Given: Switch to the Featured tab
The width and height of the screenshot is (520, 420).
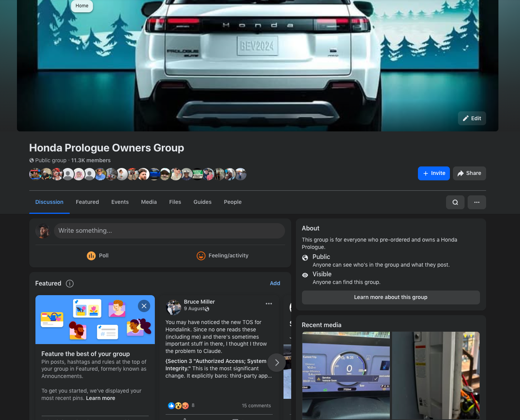Looking at the screenshot, I should point(87,202).
